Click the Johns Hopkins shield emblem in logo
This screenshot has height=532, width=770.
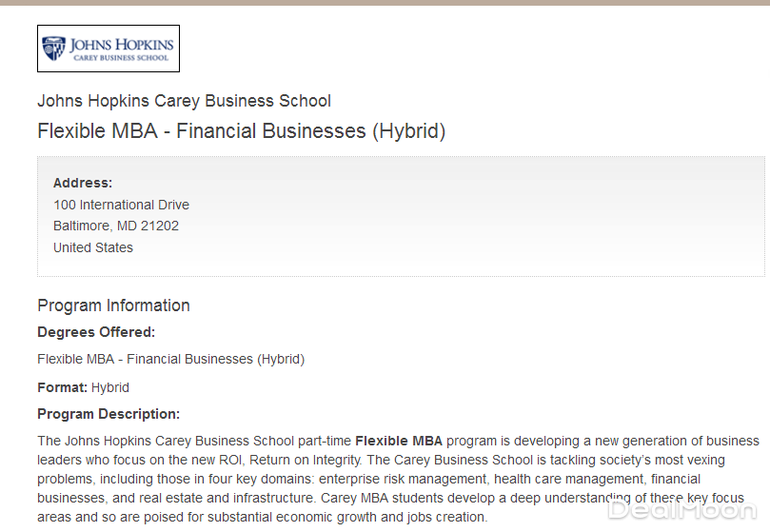click(53, 49)
